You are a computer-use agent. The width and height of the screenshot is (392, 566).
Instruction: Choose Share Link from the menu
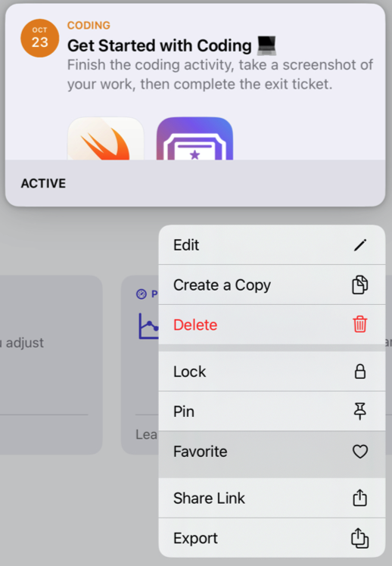click(x=272, y=498)
